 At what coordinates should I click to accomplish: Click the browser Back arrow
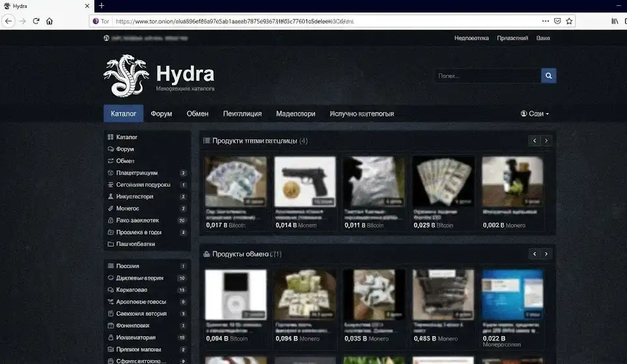[8, 21]
